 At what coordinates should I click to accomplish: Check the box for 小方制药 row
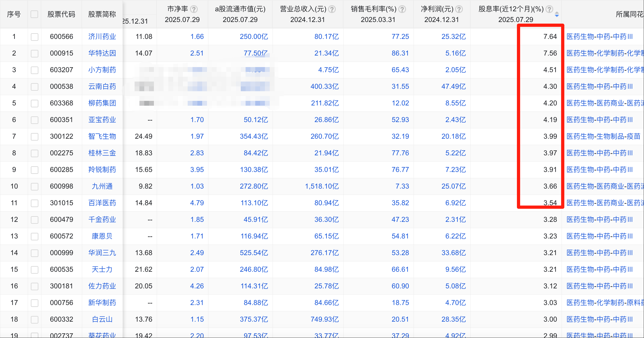34,70
